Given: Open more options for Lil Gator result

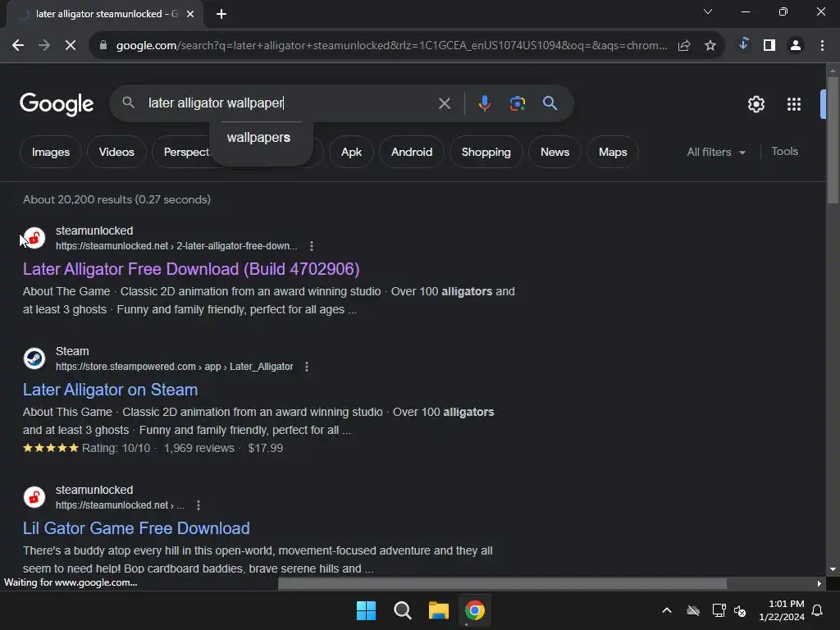Looking at the screenshot, I should (199, 505).
